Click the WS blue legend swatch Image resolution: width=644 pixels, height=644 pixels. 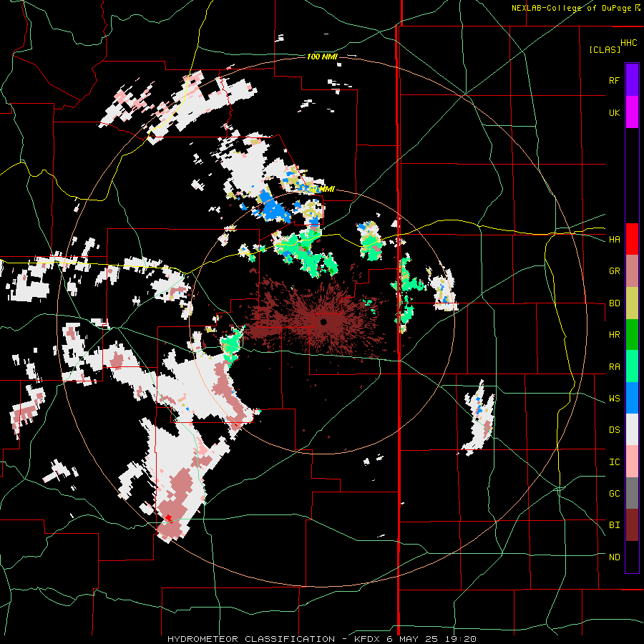click(x=632, y=398)
